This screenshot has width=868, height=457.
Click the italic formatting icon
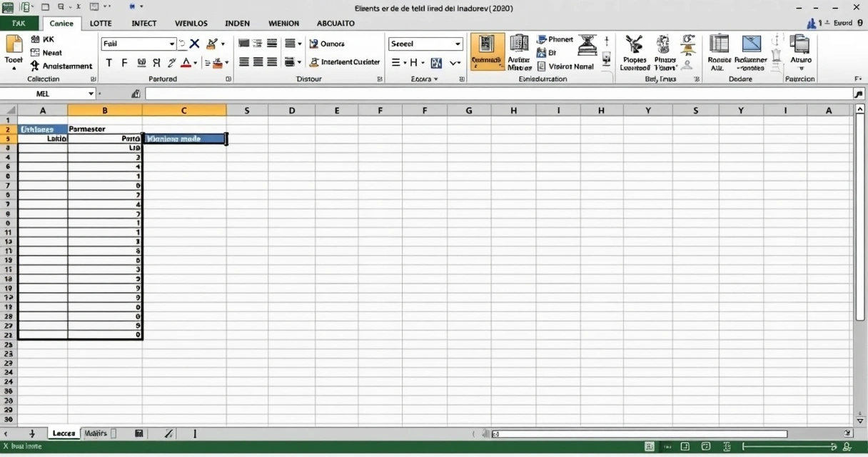point(123,63)
